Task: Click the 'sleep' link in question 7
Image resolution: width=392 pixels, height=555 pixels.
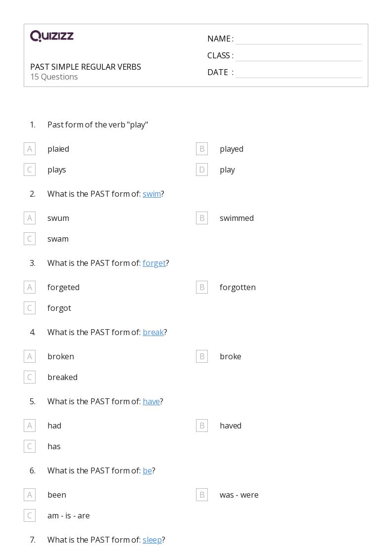Action: (152, 540)
